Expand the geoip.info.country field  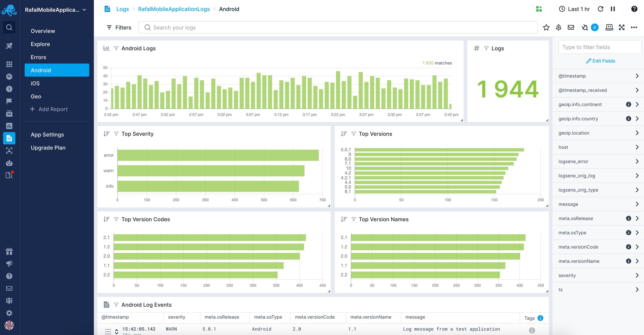pos(637,119)
